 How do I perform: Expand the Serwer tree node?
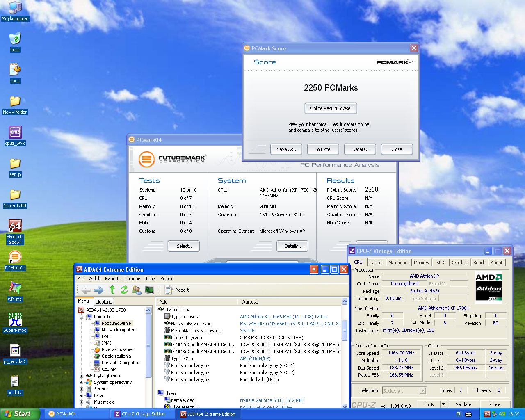pos(81,389)
